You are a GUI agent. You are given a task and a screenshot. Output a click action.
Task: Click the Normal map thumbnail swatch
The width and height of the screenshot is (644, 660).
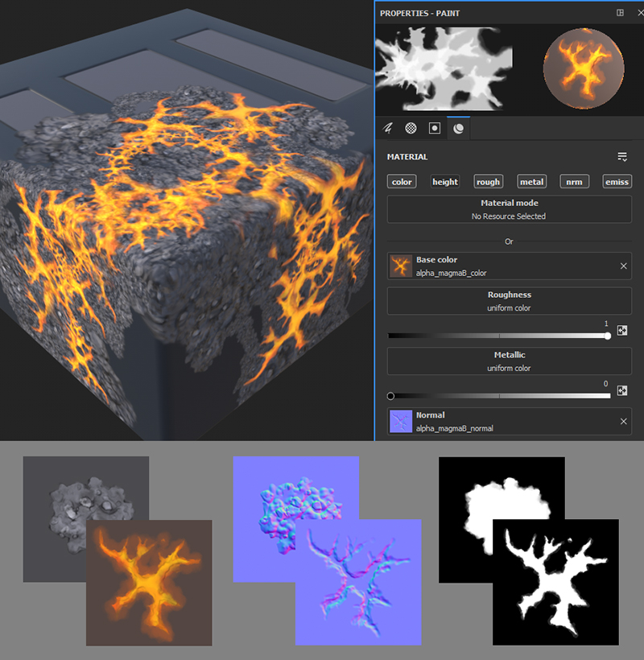click(x=401, y=421)
